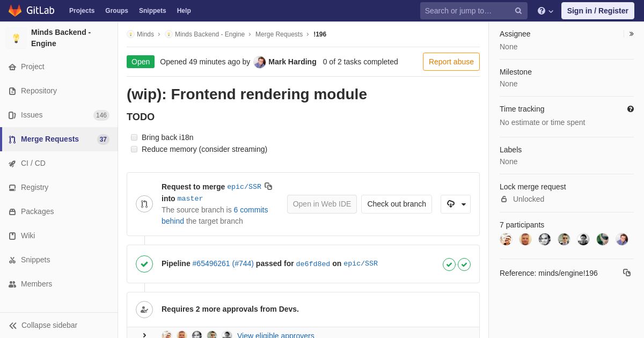The width and height of the screenshot is (644, 338).
Task: Click the search magnifier icon
Action: tap(518, 11)
